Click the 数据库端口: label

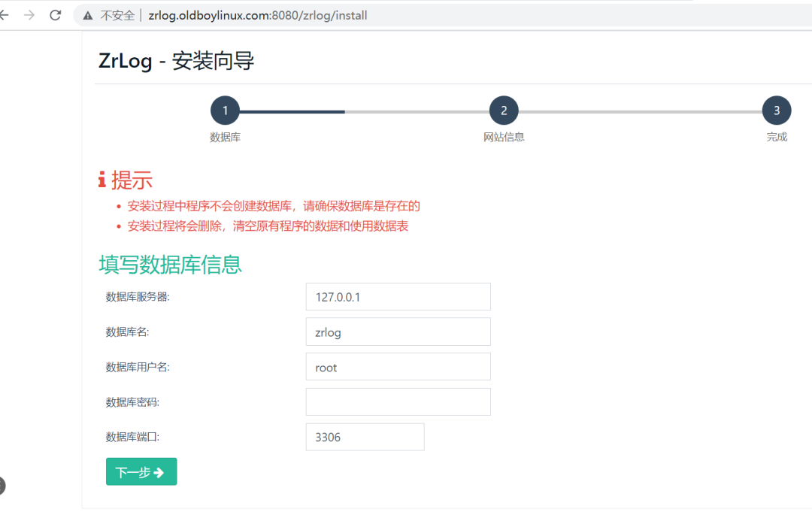coord(132,437)
